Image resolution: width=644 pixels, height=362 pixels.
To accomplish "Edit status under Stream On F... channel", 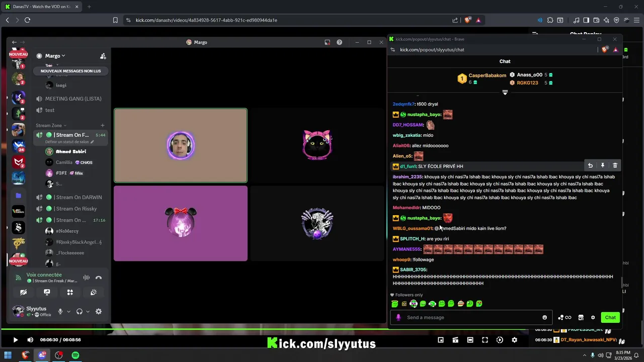I will click(69, 142).
